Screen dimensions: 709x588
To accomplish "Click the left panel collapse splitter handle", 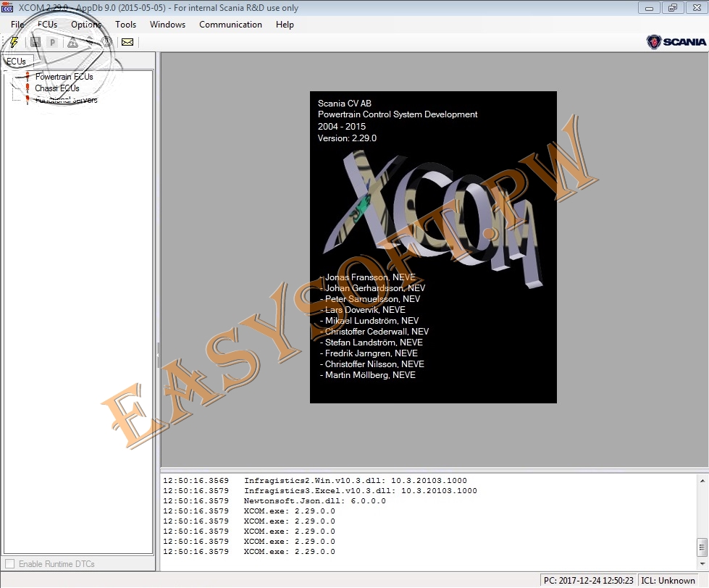I will pos(159,356).
